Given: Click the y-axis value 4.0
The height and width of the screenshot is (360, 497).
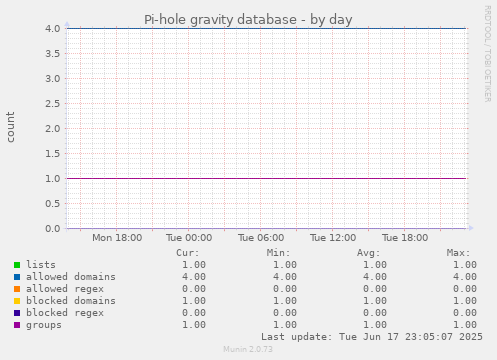Looking at the screenshot, I should click(x=53, y=28).
